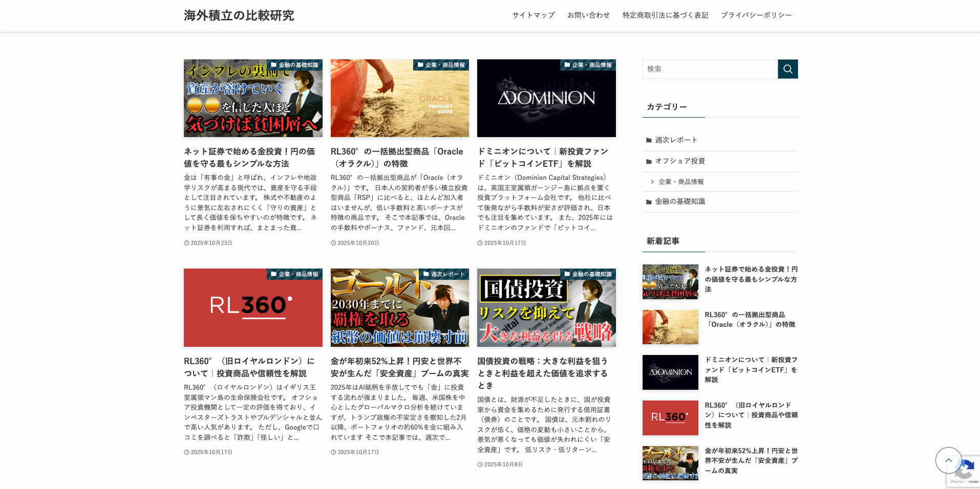Click 週次レポート tag on the gold article
Viewport: 980px width, 489px height.
coord(444,274)
